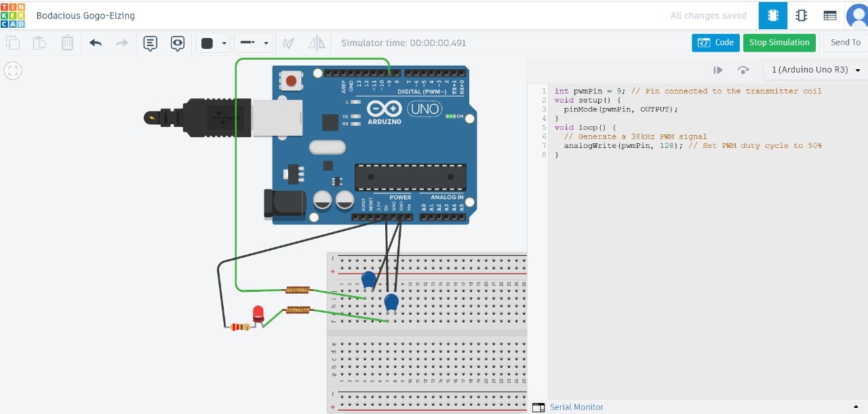Click the 'All changes saved' status text
868x414 pixels.
pyautogui.click(x=708, y=16)
